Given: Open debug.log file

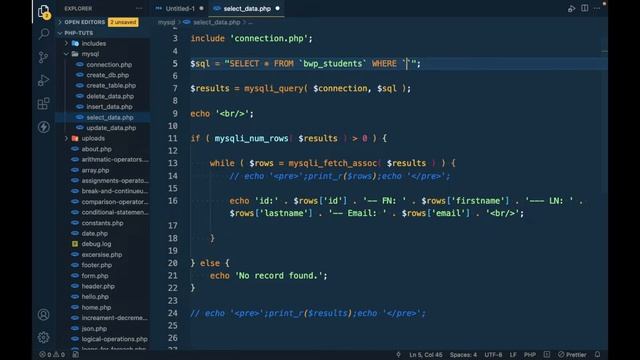Looking at the screenshot, I should 96,244.
